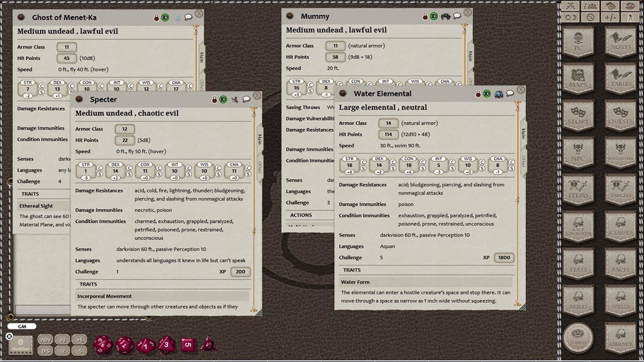644x362 pixels.
Task: Roll the red d20 die
Action: click(x=103, y=345)
